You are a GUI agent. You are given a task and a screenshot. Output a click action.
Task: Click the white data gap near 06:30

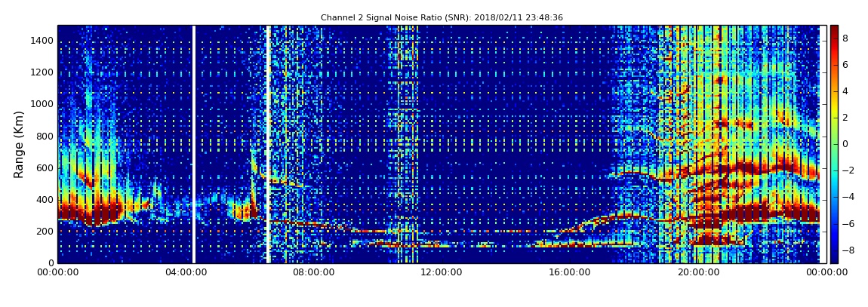point(269,144)
